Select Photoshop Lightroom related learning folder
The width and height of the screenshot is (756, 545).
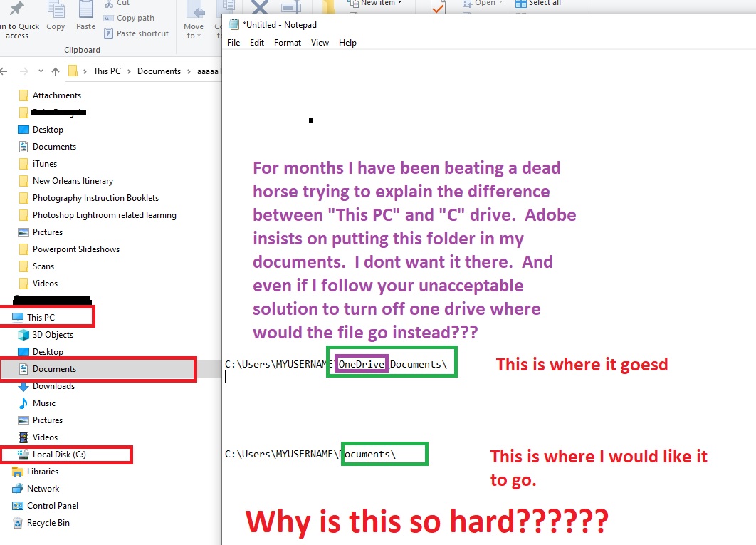(x=98, y=215)
